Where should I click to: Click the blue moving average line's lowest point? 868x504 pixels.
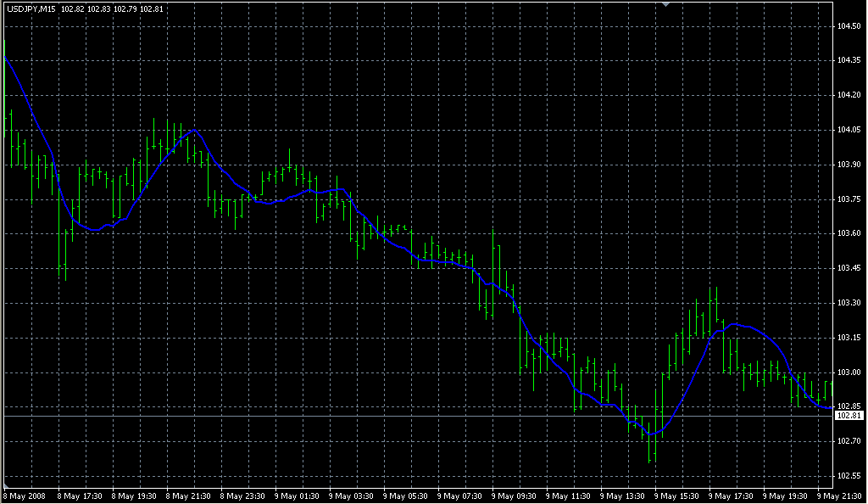coord(652,434)
